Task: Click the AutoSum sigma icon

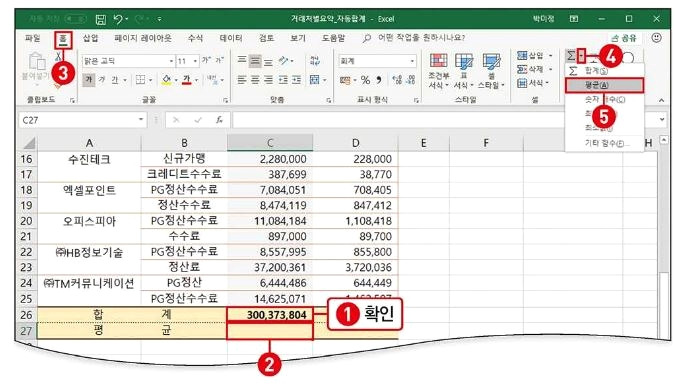Action: tap(571, 56)
